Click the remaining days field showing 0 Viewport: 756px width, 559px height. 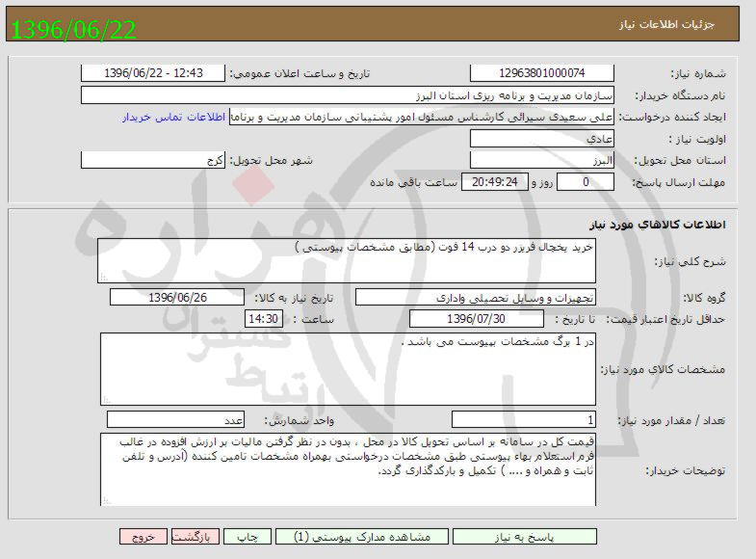point(586,182)
